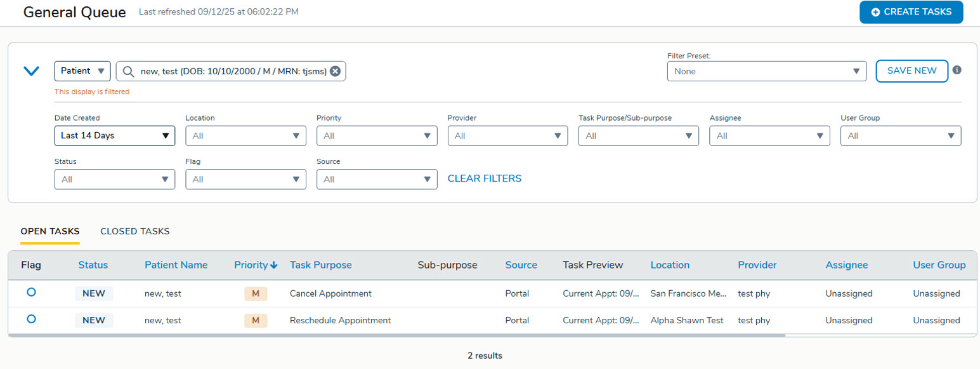Click the NEW status badge on Reschedule Appointment row
The image size is (980, 369).
tap(94, 320)
